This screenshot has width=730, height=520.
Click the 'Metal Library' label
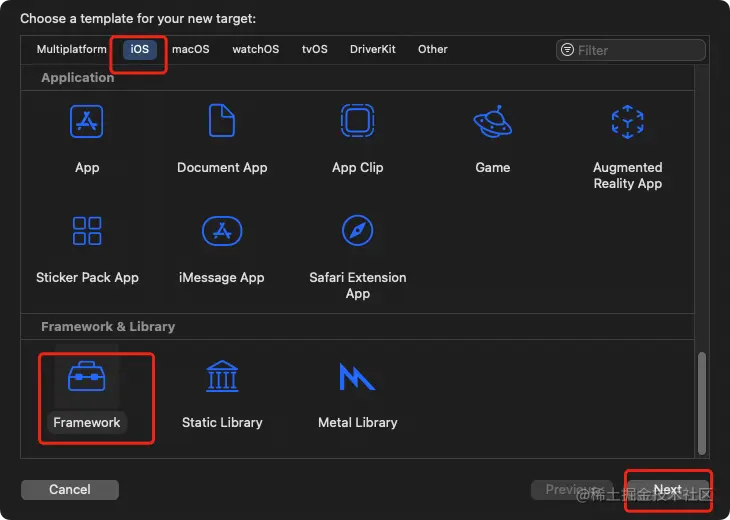pyautogui.click(x=358, y=423)
